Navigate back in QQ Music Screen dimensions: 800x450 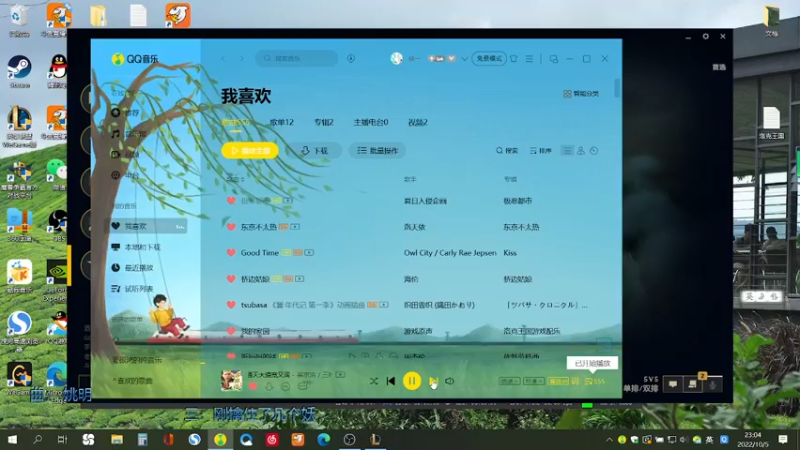223,59
